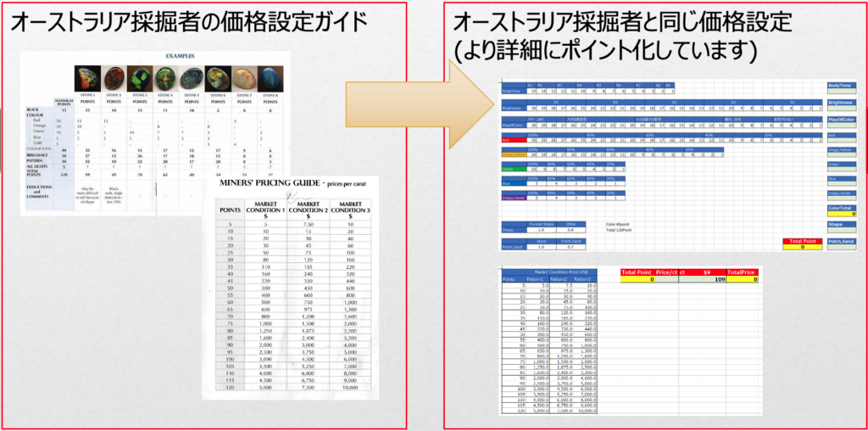Image resolution: width=868 pixels, height=431 pixels.
Task: Click the Shape summary input cell
Action: [841, 232]
